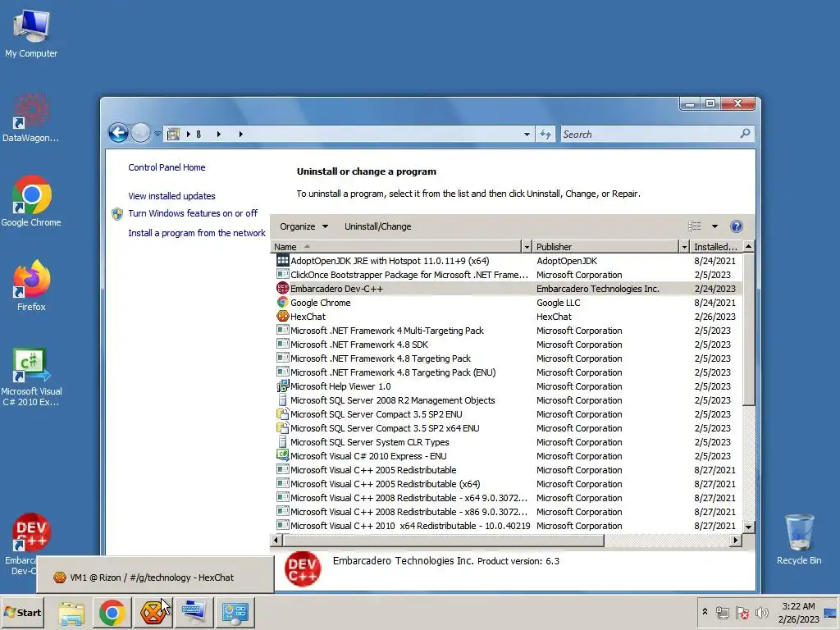Click the vertical scrollbar down arrow
Viewport: 840px width, 630px height.
748,527
